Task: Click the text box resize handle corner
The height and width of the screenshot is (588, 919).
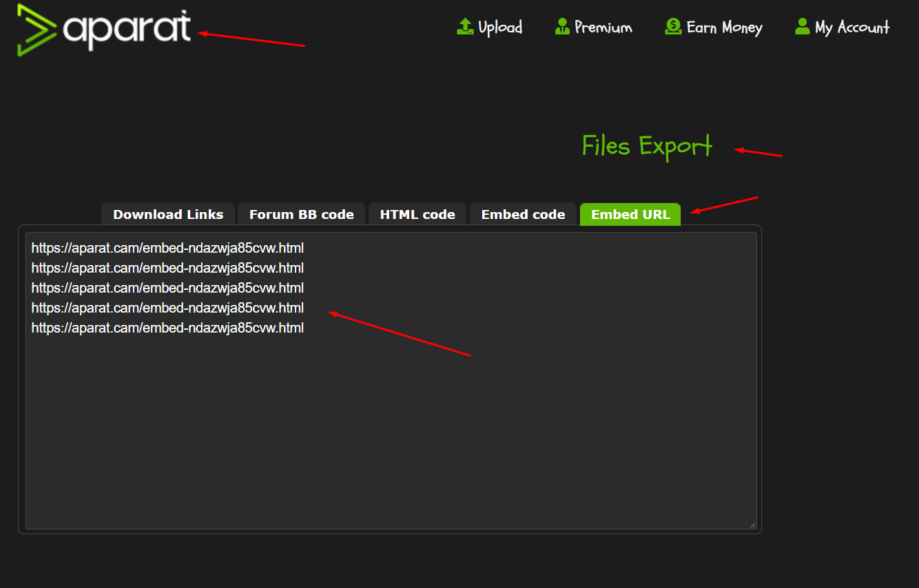Action: (x=752, y=525)
